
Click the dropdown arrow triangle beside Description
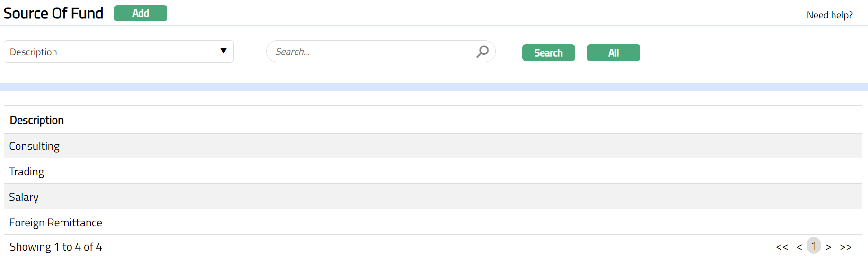(223, 51)
